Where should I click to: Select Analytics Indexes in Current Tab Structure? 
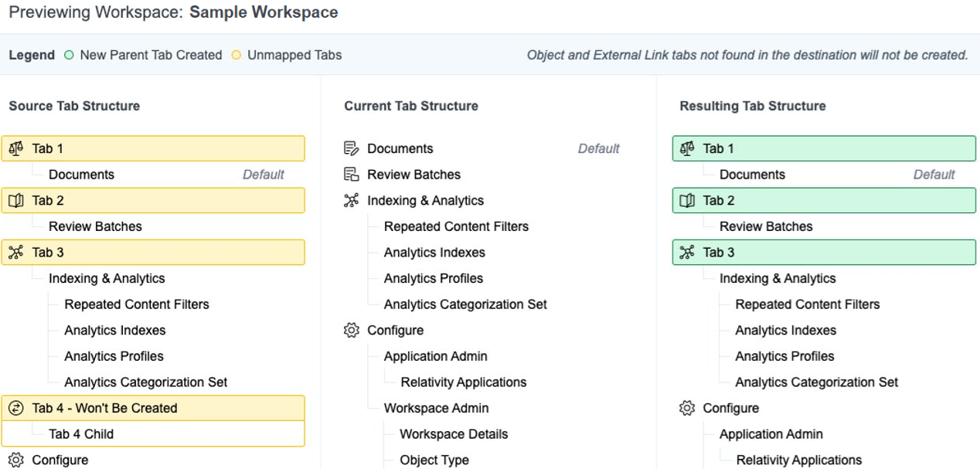434,253
